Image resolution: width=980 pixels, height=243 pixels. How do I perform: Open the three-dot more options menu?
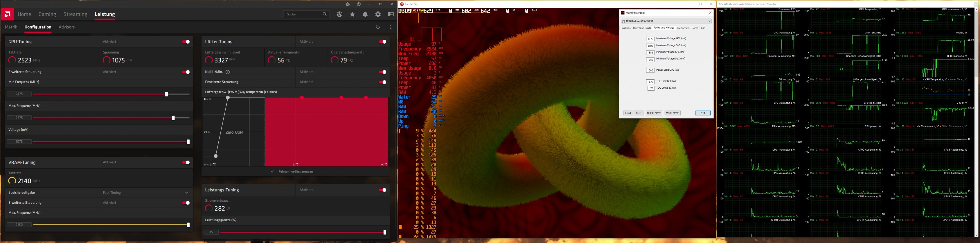(391, 27)
